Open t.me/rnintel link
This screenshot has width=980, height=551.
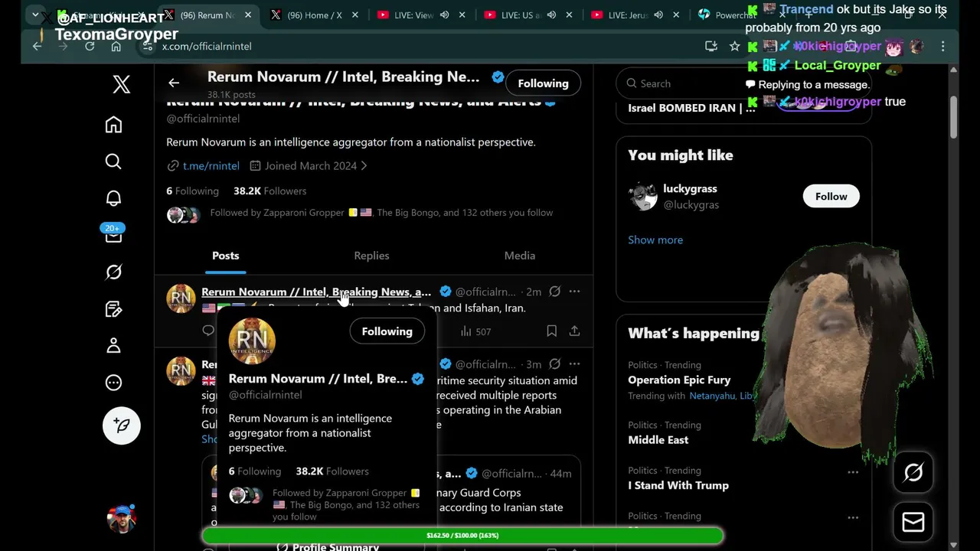[x=211, y=165]
